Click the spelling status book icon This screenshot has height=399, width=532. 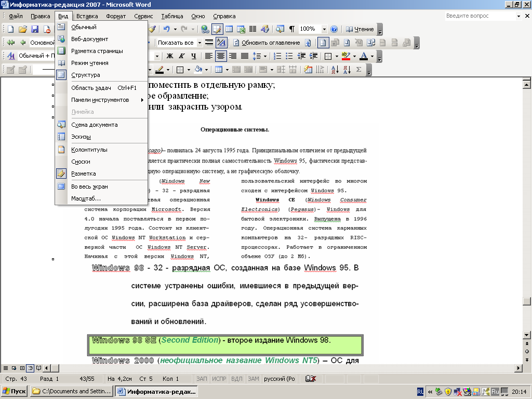click(311, 379)
